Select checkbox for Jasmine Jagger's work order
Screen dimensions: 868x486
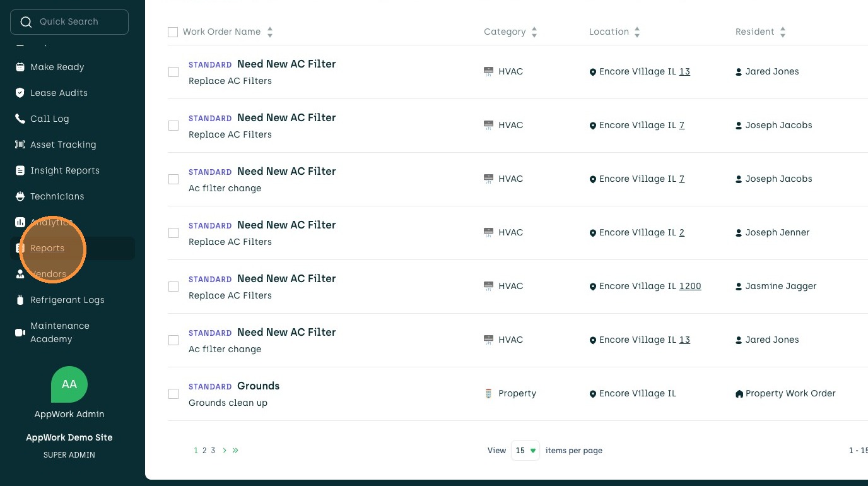(173, 287)
